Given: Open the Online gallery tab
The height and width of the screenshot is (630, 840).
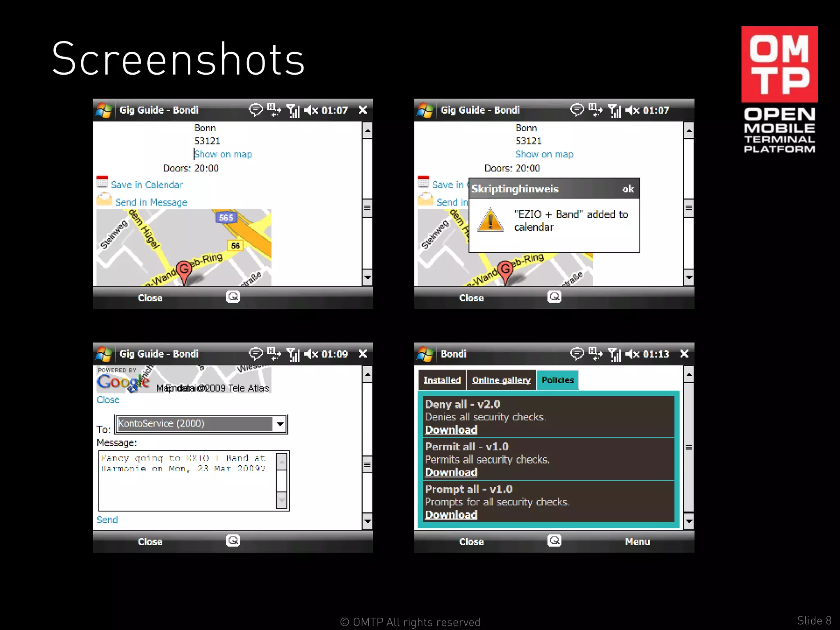Looking at the screenshot, I should pyautogui.click(x=501, y=380).
